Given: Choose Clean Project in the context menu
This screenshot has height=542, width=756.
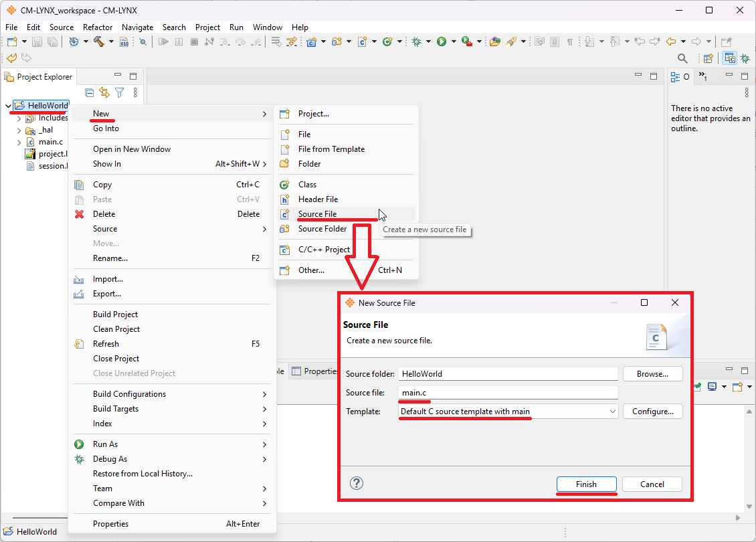Looking at the screenshot, I should 116,329.
